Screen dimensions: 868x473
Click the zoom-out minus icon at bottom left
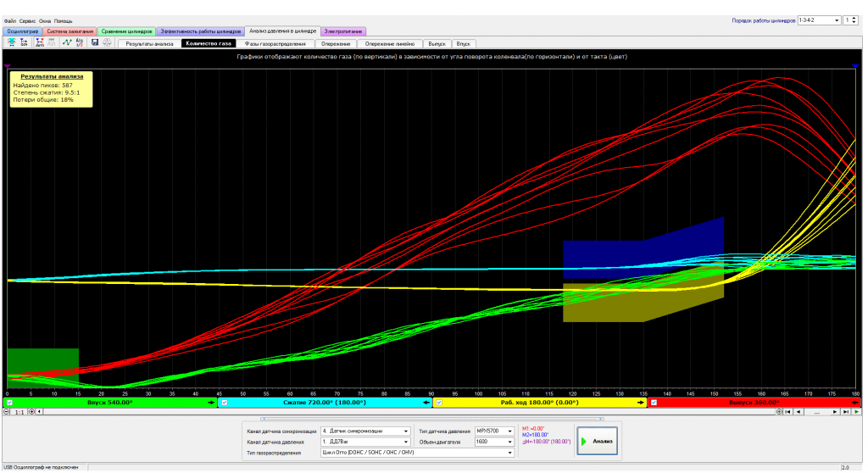(x=7, y=412)
